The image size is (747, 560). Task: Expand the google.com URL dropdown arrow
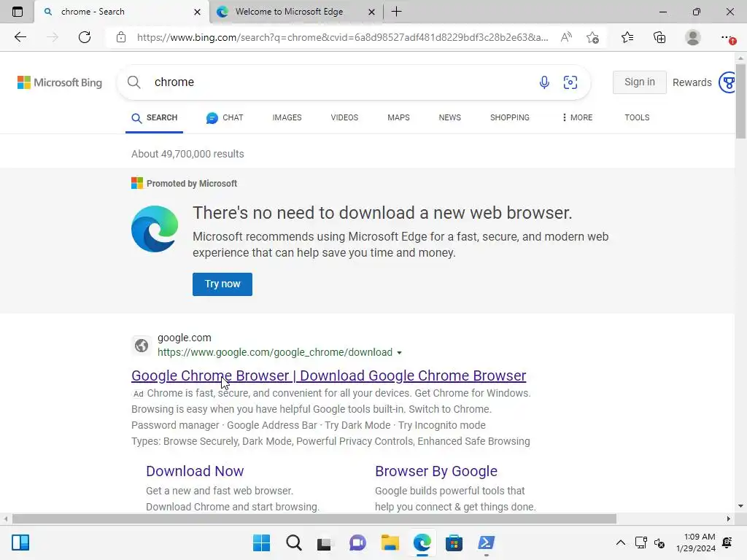tap(399, 353)
